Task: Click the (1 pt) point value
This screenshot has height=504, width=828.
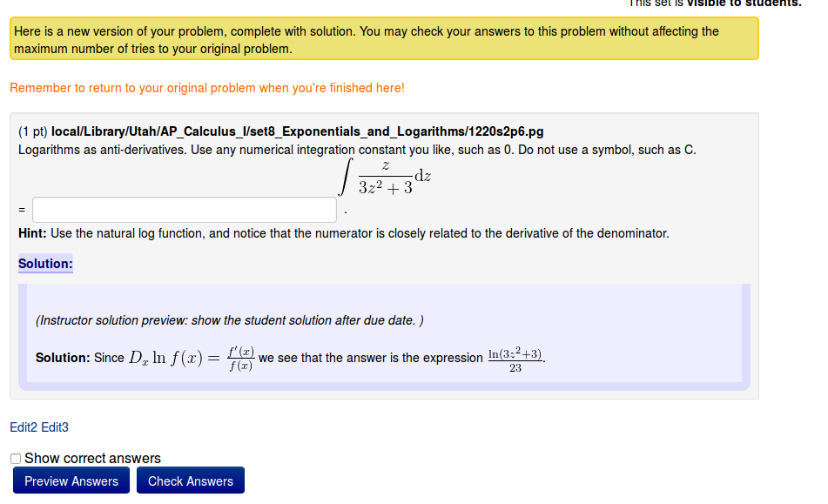Action: tap(33, 131)
